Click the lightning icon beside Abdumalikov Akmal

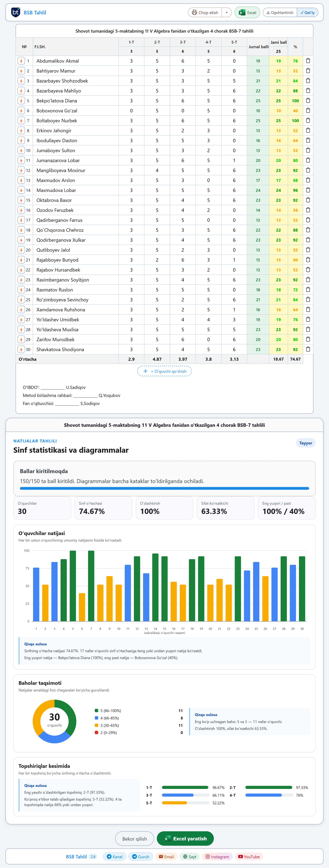pyautogui.click(x=21, y=61)
